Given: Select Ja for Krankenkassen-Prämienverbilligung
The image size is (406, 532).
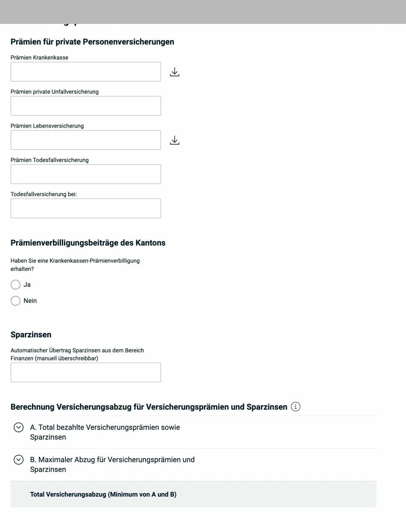Looking at the screenshot, I should tap(15, 285).
